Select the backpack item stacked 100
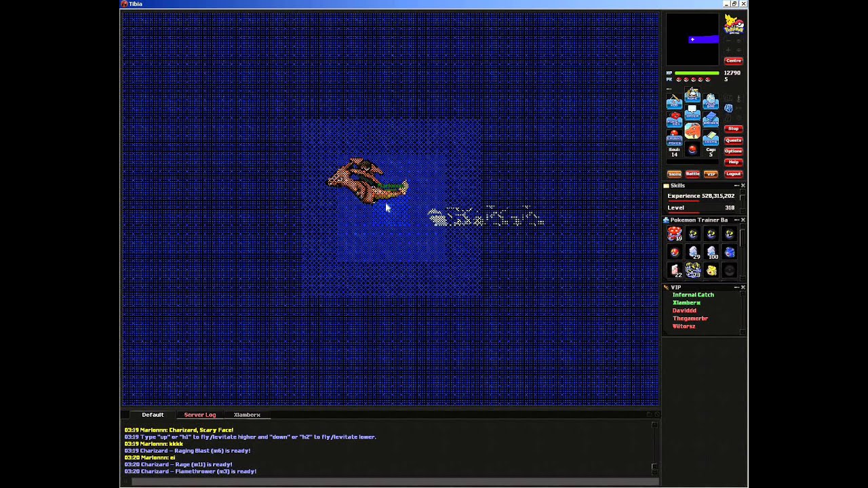This screenshot has width=868, height=488. click(712, 252)
